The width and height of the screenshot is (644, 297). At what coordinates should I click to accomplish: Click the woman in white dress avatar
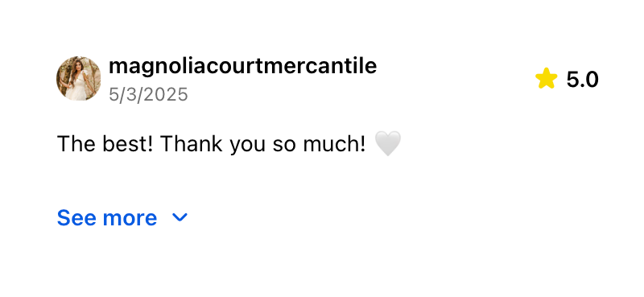[x=78, y=78]
